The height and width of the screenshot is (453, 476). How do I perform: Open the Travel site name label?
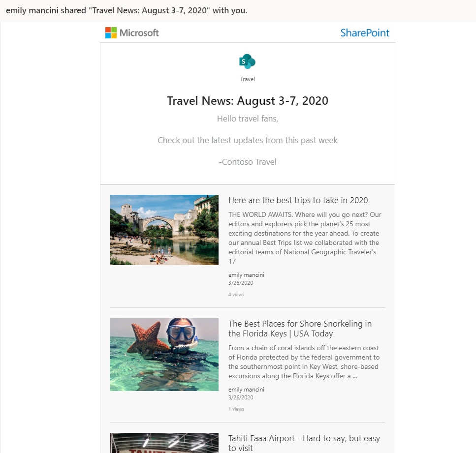click(x=248, y=79)
